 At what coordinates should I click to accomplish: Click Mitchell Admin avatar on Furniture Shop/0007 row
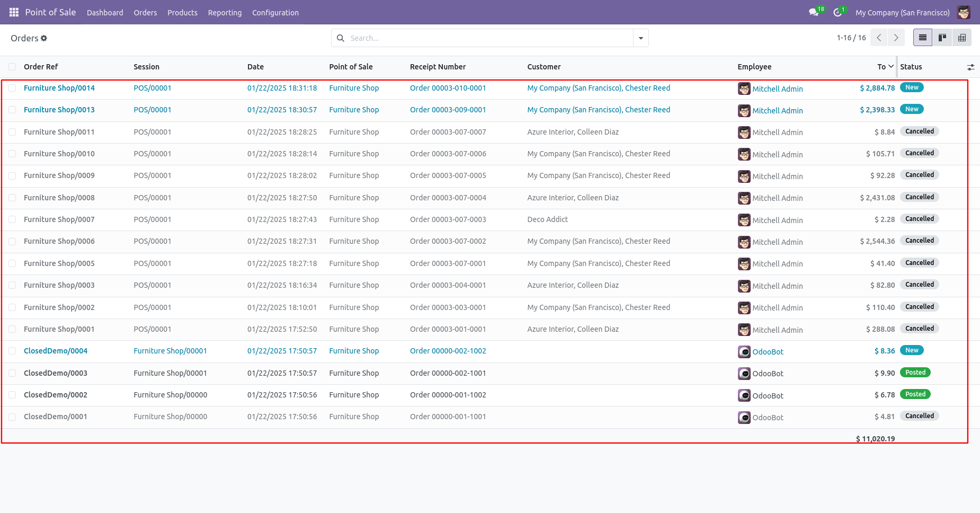744,220
